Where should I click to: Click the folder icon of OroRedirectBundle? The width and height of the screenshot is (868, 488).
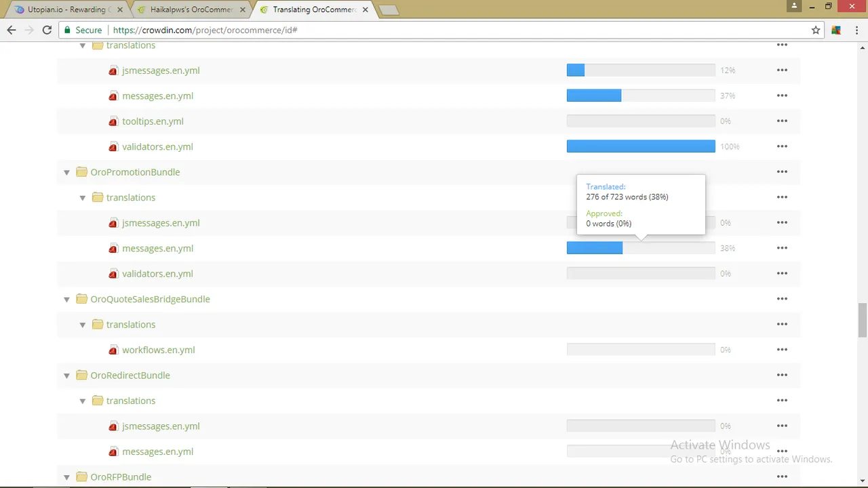pos(81,375)
